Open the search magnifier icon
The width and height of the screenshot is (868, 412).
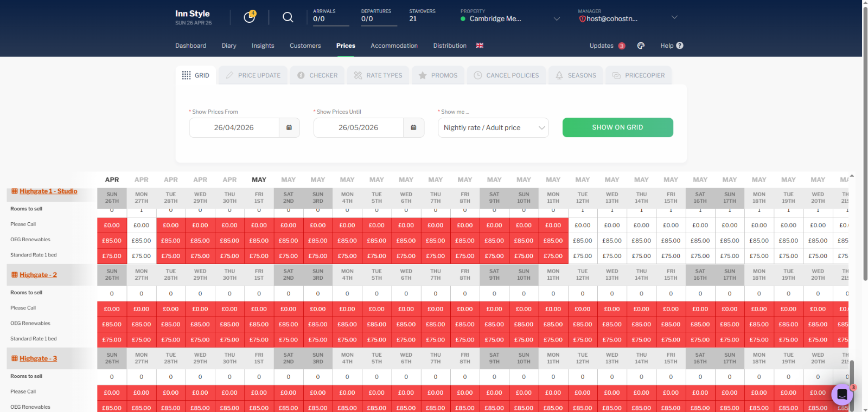click(x=288, y=17)
